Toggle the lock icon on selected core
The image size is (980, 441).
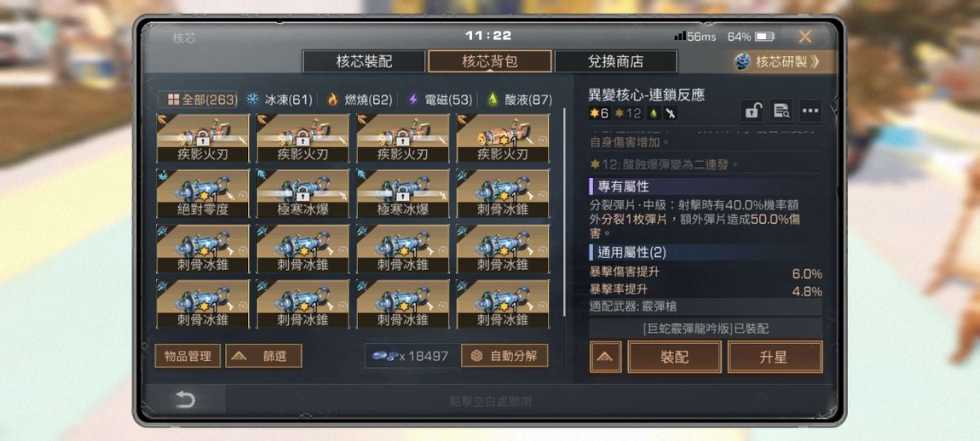tap(752, 112)
